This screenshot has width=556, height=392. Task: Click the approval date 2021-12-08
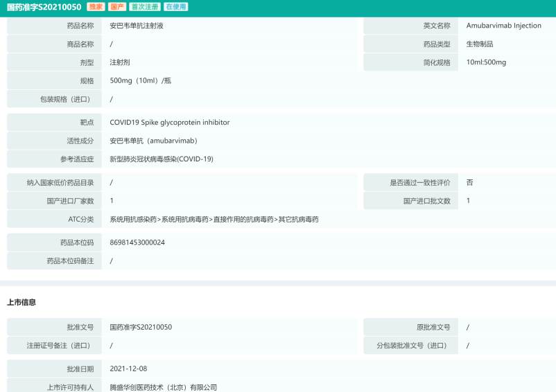(128, 369)
